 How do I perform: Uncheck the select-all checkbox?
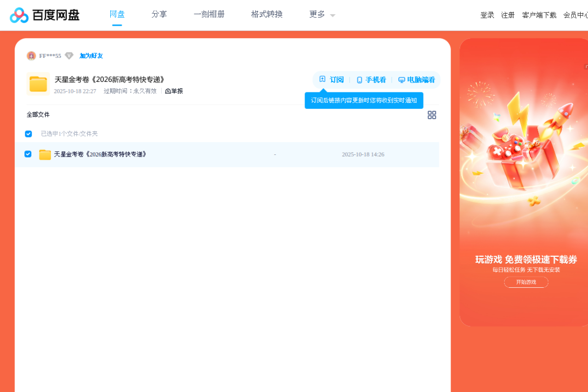point(28,134)
